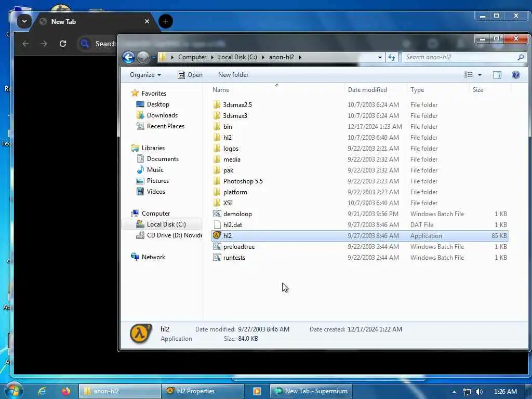Select the hl2.dat file icon
The width and height of the screenshot is (532, 399).
[217, 224]
